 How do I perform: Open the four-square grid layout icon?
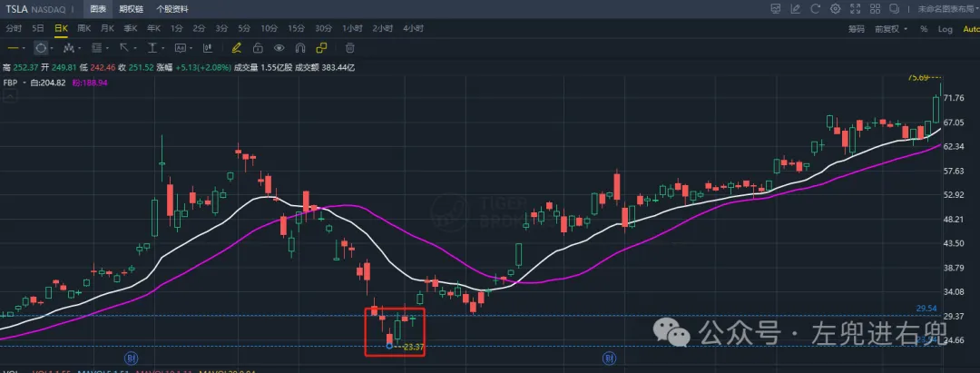click(x=875, y=9)
